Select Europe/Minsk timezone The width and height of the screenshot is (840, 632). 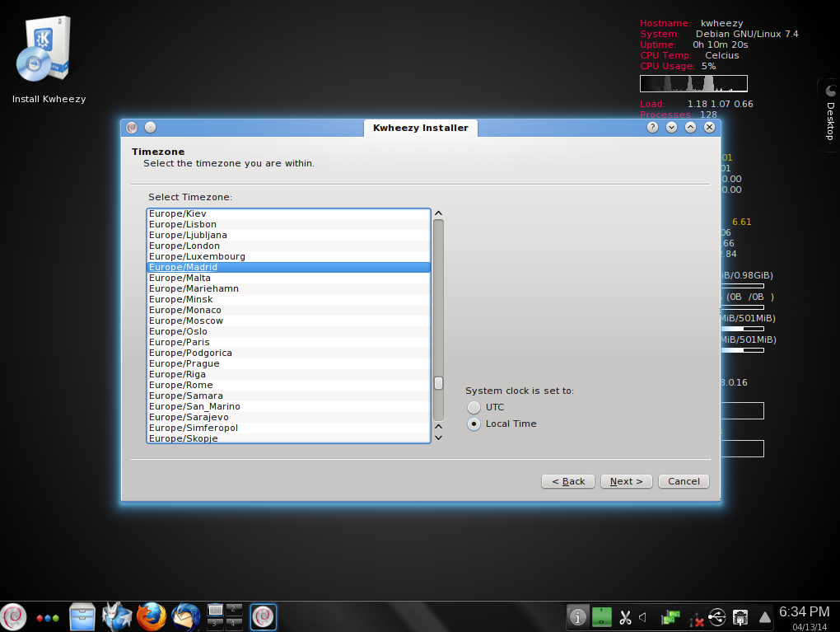(x=288, y=299)
